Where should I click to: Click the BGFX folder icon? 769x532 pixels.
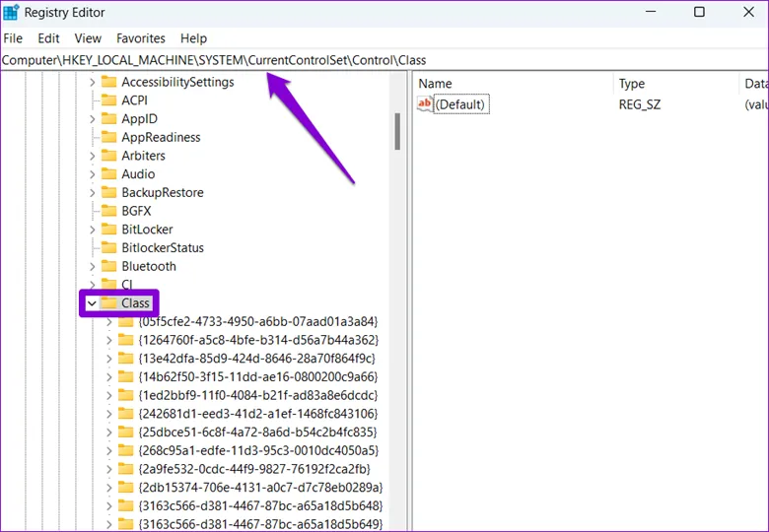pyautogui.click(x=108, y=211)
